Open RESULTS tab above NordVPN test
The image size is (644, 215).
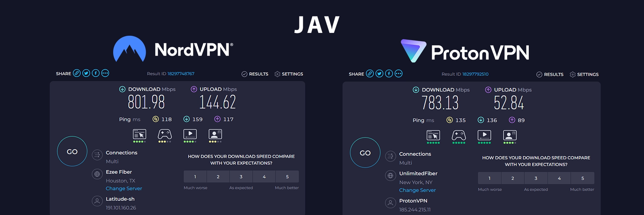coord(255,74)
